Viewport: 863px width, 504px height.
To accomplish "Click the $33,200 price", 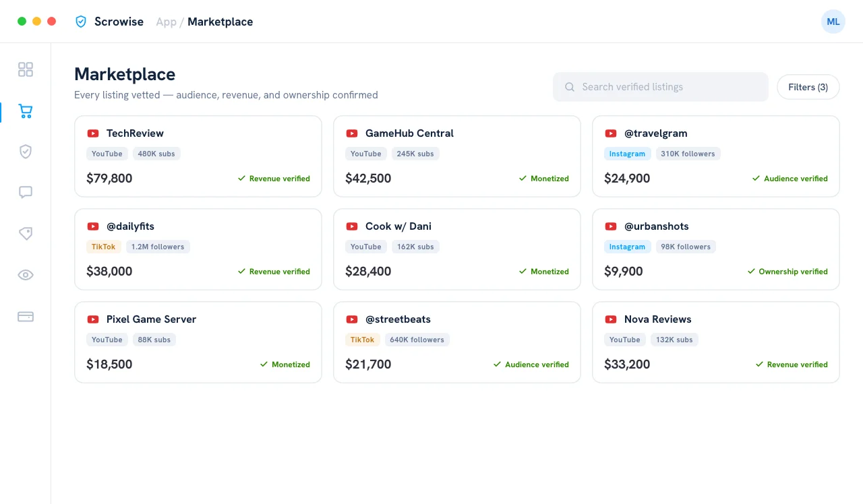I will point(627,365).
